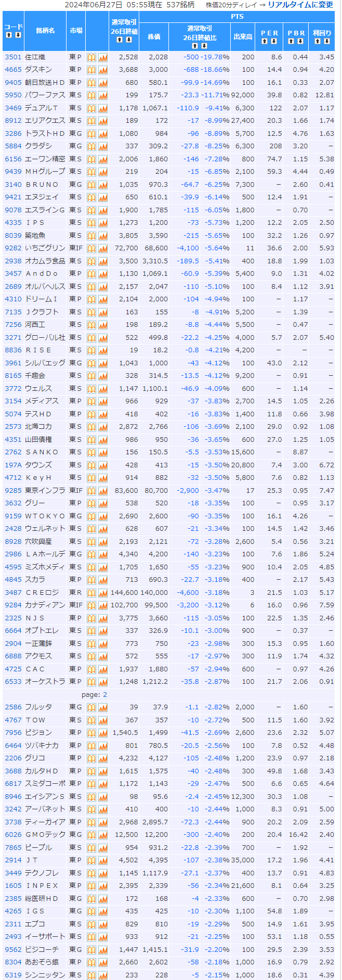Open stock code 197A link
The height and width of the screenshot is (980, 342).
click(13, 465)
